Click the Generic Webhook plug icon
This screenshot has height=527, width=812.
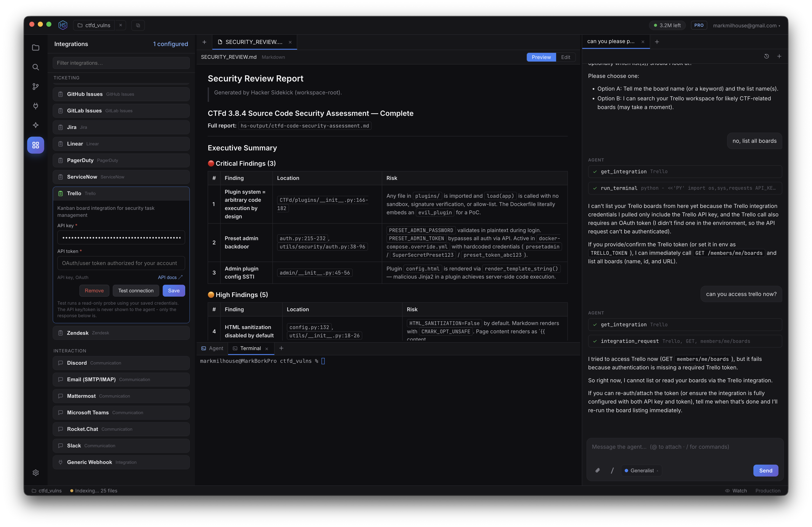coord(60,463)
